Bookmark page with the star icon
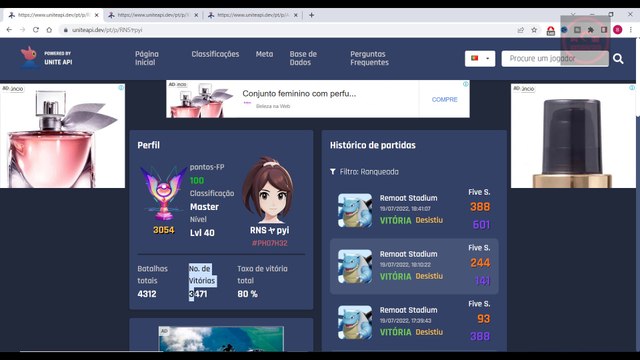The height and width of the screenshot is (360, 640). click(x=534, y=30)
